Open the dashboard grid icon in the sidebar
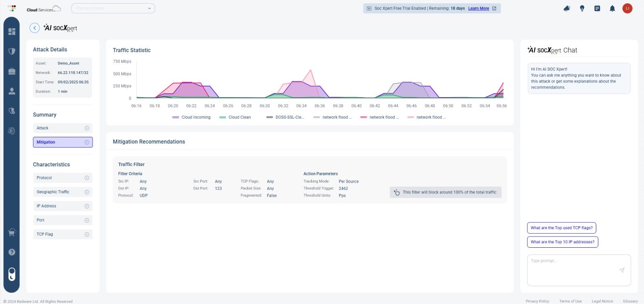This screenshot has height=304, width=644. tap(12, 32)
